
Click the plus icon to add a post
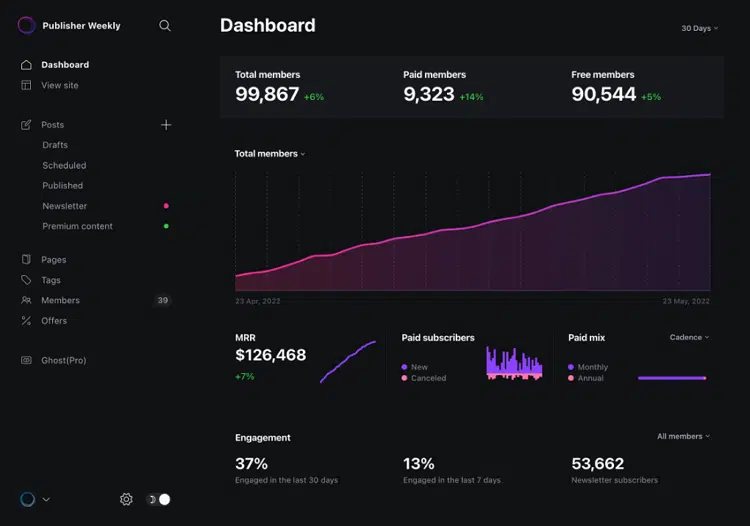coord(166,125)
